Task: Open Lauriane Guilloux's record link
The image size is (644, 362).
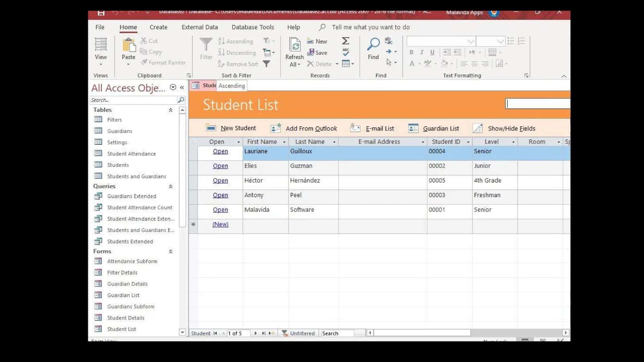Action: (220, 151)
